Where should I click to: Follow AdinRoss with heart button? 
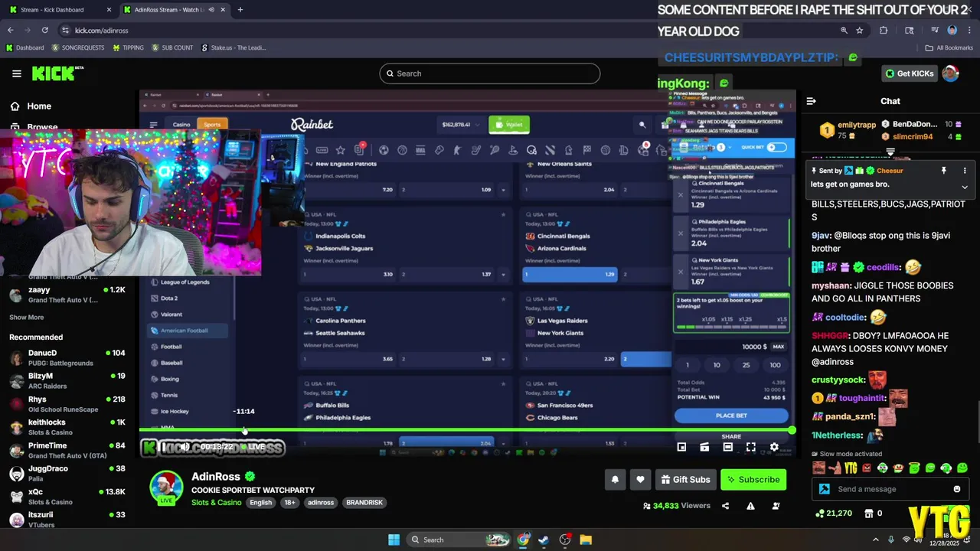click(640, 480)
